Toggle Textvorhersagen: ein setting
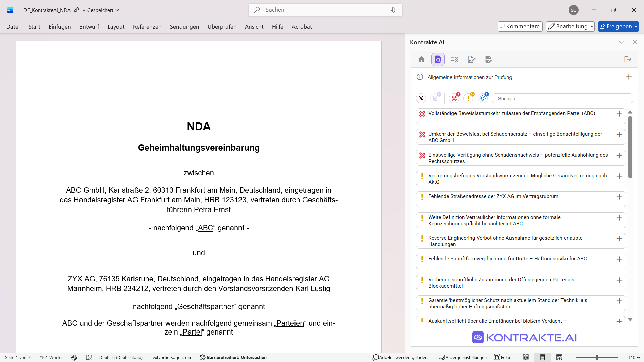 (171, 357)
